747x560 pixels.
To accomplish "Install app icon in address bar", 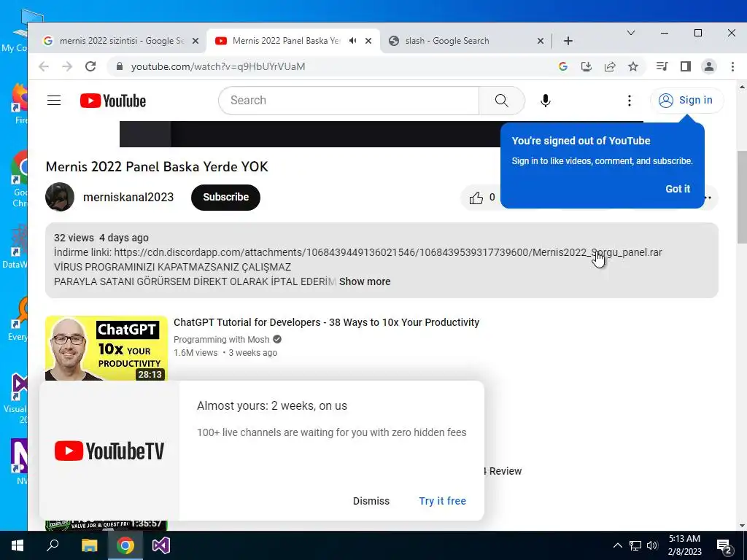I will pyautogui.click(x=587, y=66).
